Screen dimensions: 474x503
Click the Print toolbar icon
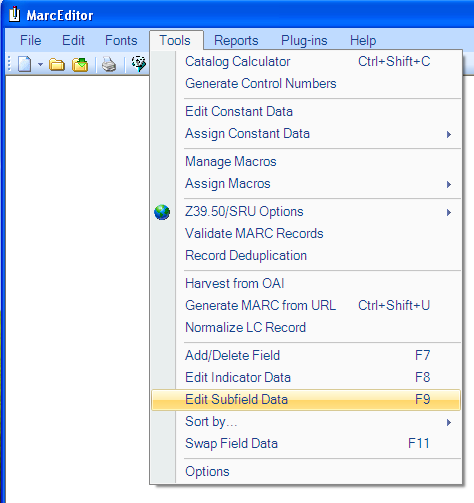point(109,64)
